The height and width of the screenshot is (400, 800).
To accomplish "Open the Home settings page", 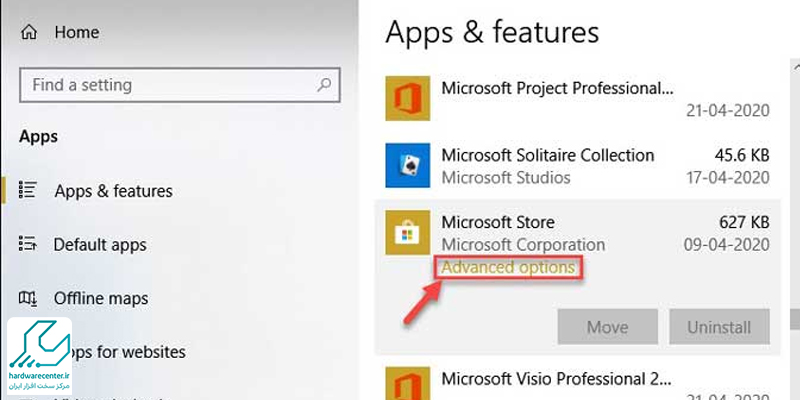I will pyautogui.click(x=77, y=33).
